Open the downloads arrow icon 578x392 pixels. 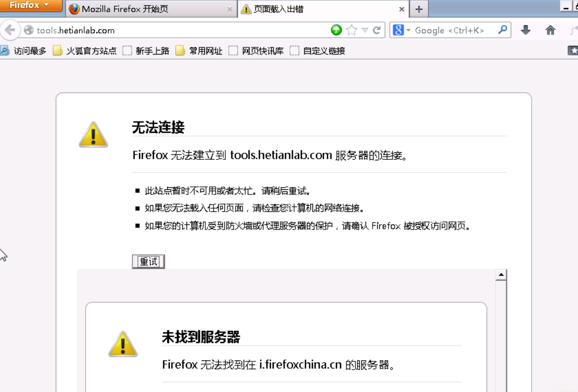[526, 30]
